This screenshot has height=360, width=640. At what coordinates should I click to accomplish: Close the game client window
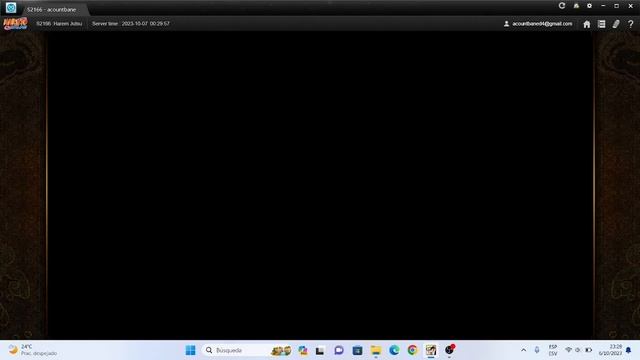(630, 6)
